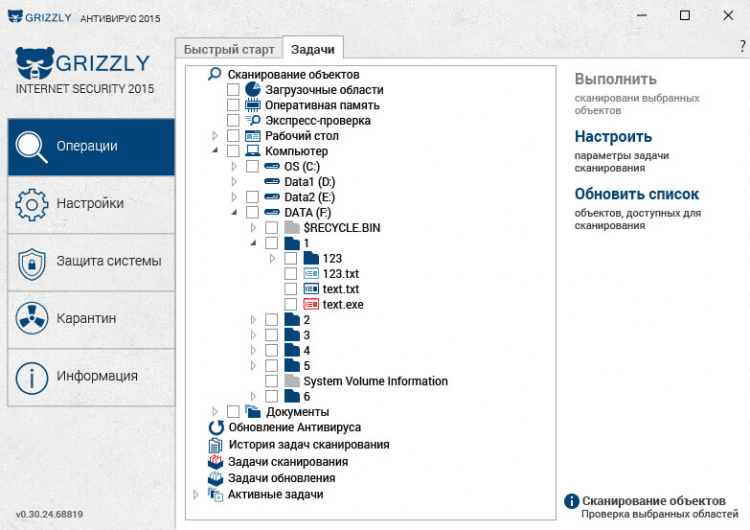Viewport: 750px width, 530px height.
Task: Check the Оперативная память checkbox
Action: point(233,105)
